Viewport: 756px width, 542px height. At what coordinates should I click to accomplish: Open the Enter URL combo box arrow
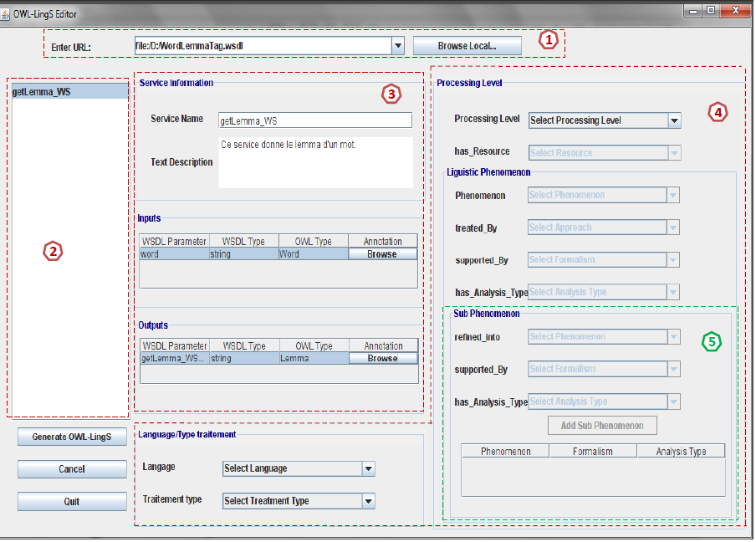pos(398,46)
